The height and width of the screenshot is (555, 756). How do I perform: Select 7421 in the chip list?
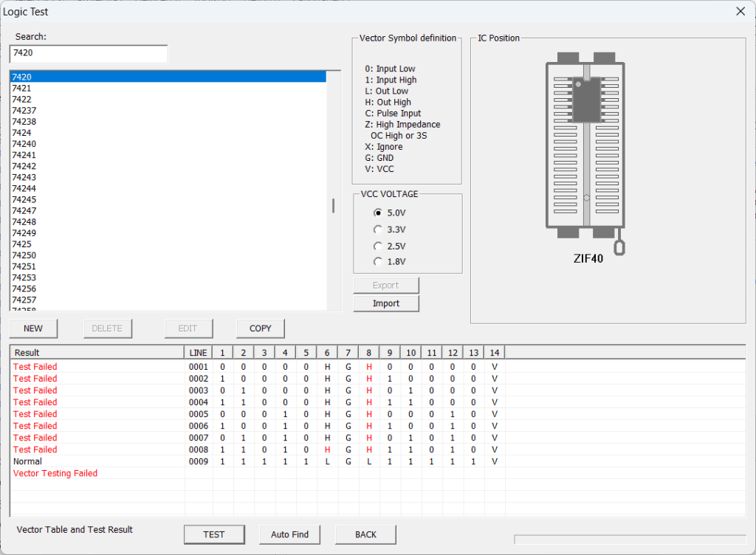(x=21, y=88)
